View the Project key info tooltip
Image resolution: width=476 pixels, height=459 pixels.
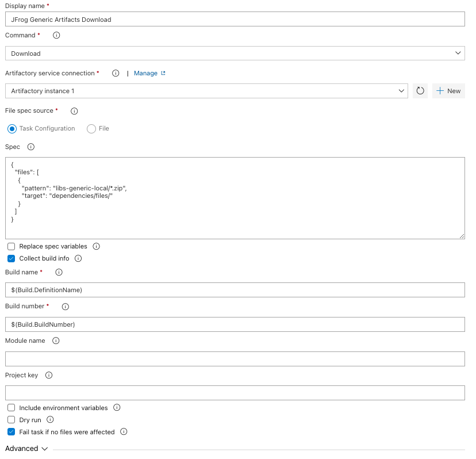pyautogui.click(x=49, y=375)
